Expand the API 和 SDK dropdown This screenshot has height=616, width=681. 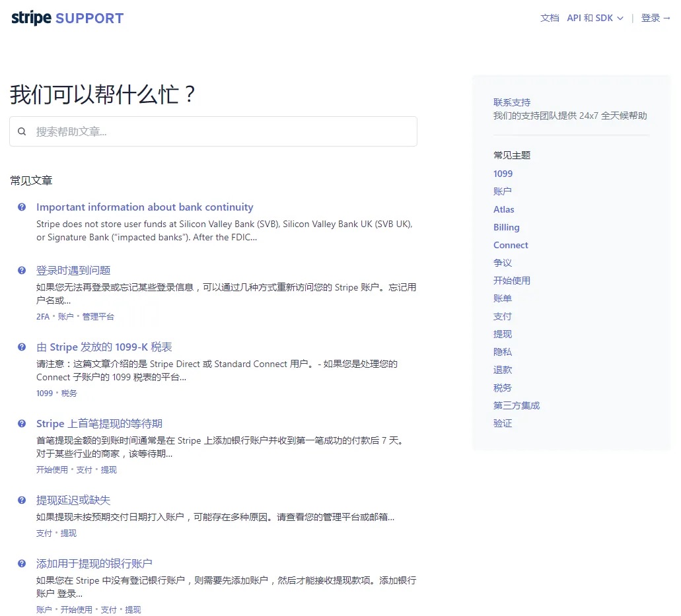tap(593, 18)
